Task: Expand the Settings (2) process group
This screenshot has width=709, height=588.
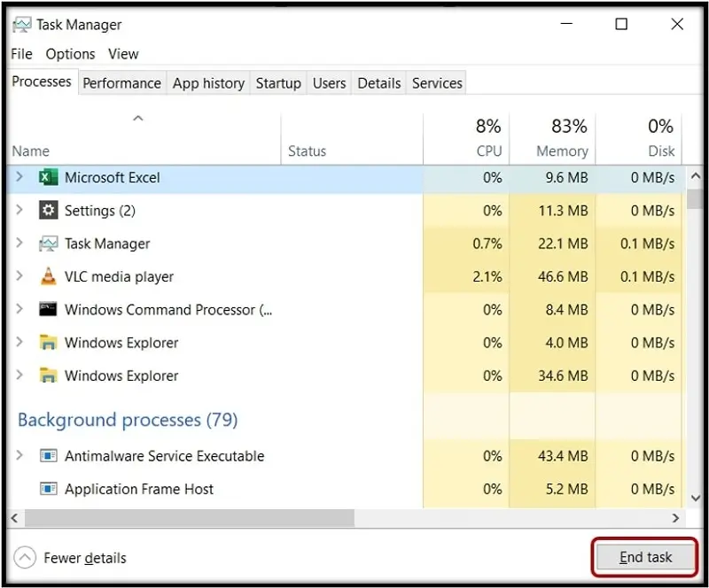Action: (x=19, y=210)
